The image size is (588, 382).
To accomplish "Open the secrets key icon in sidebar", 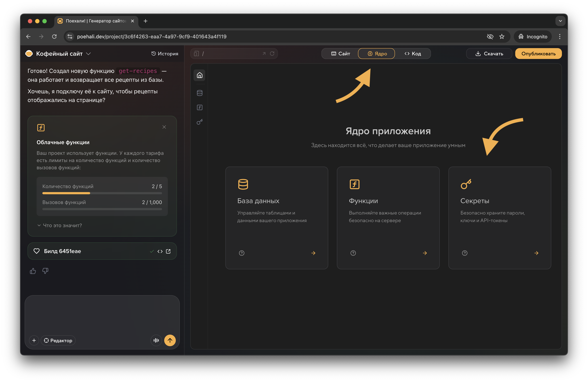I will 199,122.
